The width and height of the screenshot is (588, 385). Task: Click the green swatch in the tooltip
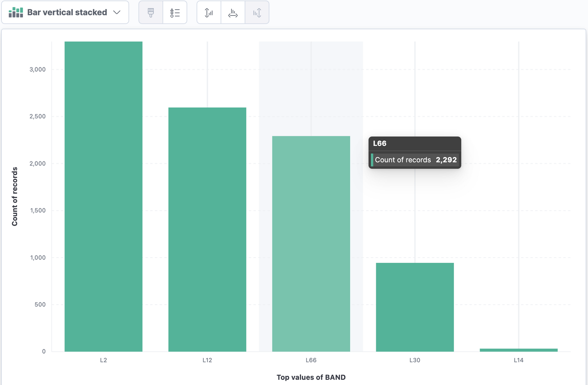(372, 160)
